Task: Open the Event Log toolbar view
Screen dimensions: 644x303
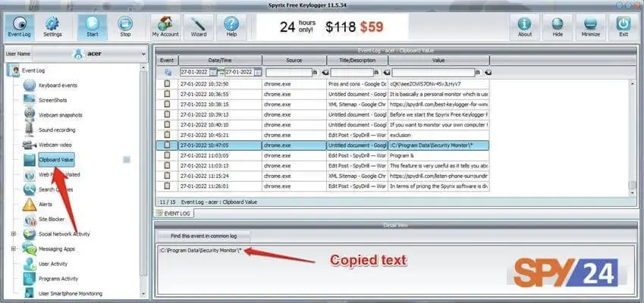Action: (x=19, y=27)
